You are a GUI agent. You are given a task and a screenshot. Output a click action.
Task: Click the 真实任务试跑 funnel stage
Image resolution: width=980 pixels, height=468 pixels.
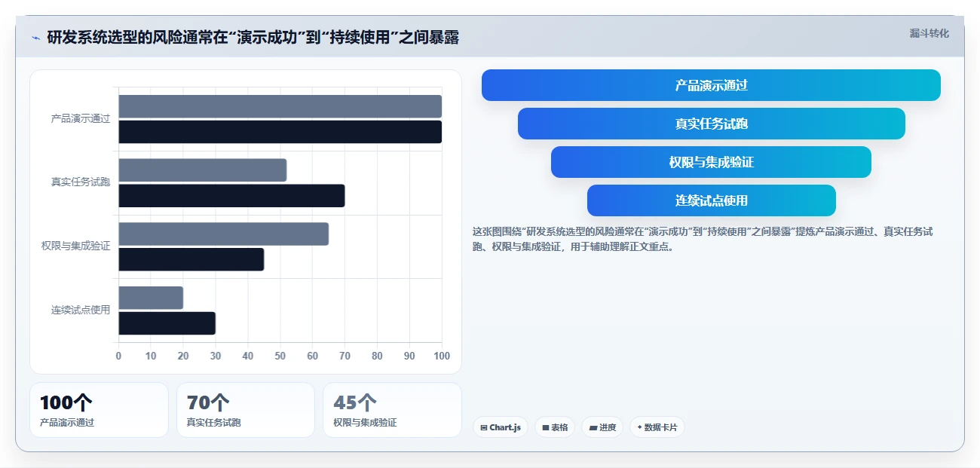(711, 124)
